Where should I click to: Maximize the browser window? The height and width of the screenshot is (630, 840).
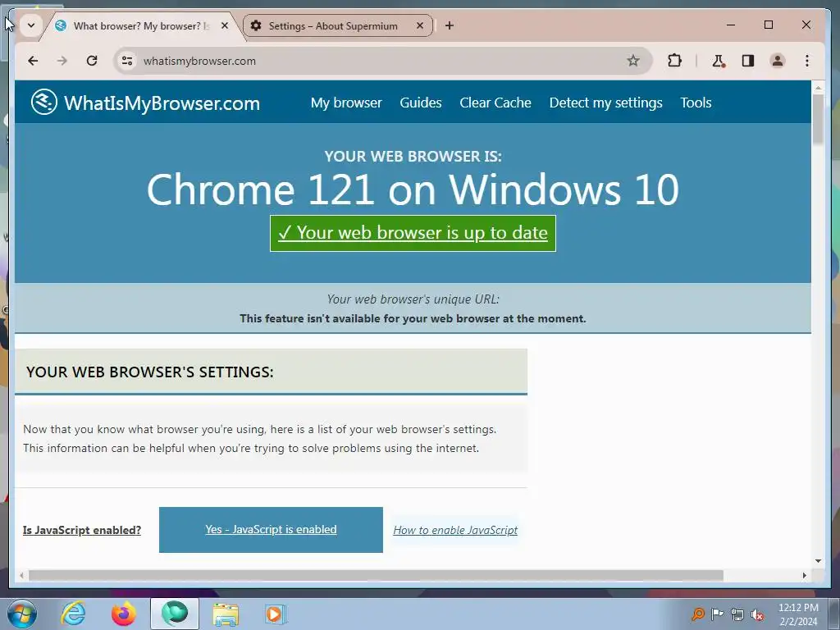tap(768, 25)
